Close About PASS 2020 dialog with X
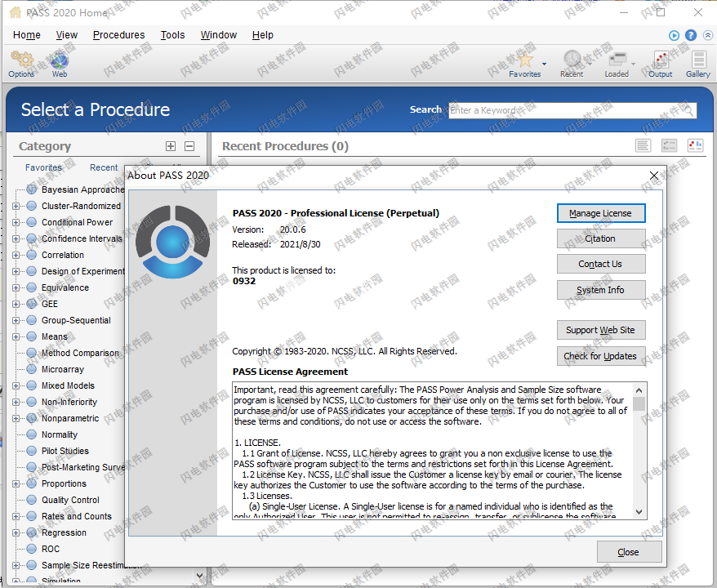Screen dimensions: 717x588 pyautogui.click(x=654, y=176)
